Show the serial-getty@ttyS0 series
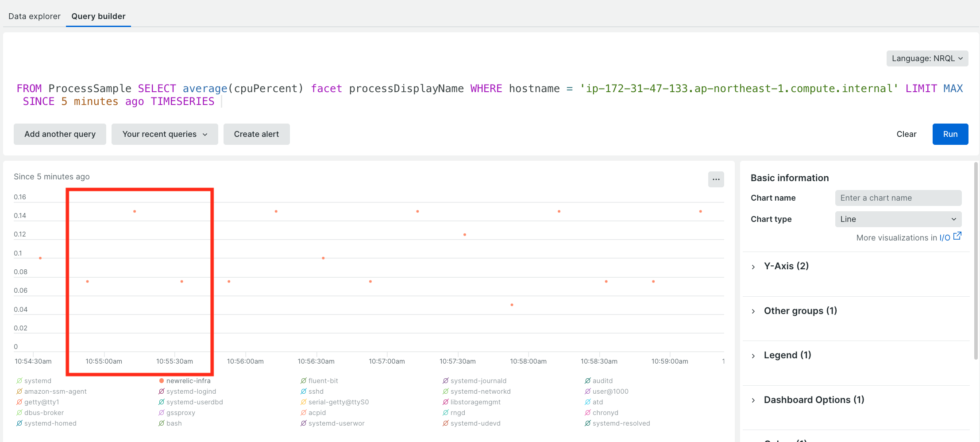This screenshot has width=980, height=442. [335, 402]
